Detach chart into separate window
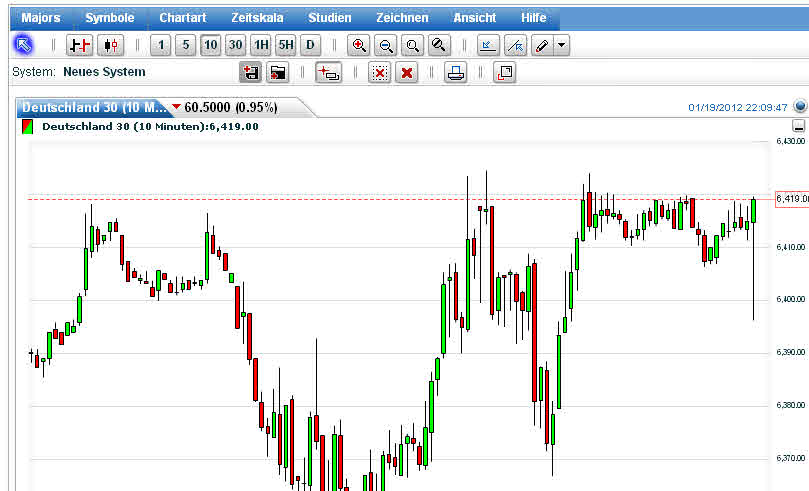 tap(505, 73)
